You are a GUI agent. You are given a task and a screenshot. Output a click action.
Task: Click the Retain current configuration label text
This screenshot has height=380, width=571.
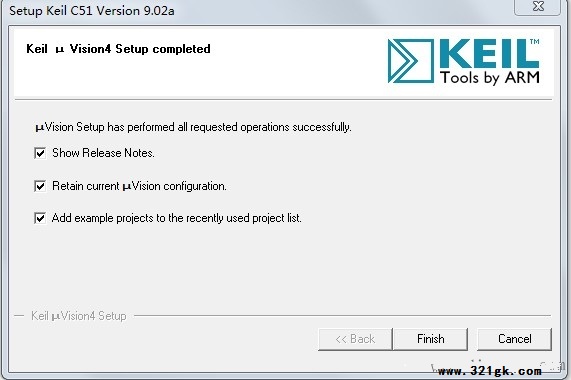click(139, 186)
